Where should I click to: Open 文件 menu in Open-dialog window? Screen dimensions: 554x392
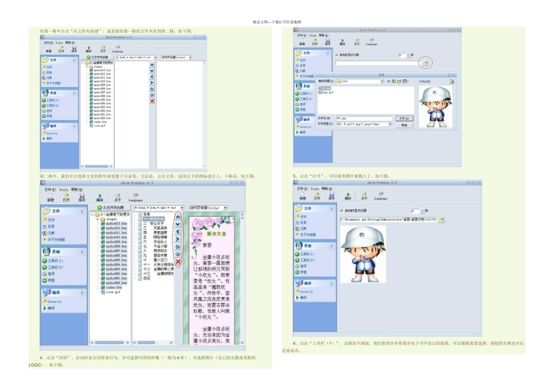pos(301,36)
